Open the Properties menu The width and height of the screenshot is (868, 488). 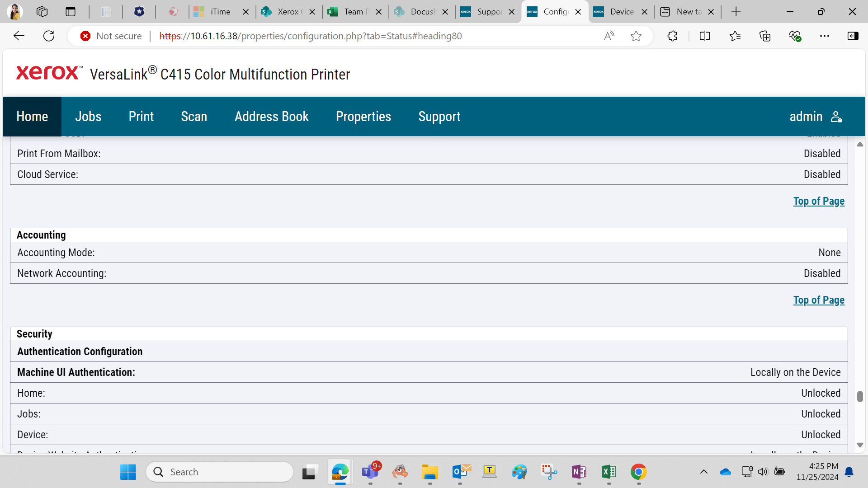tap(363, 117)
